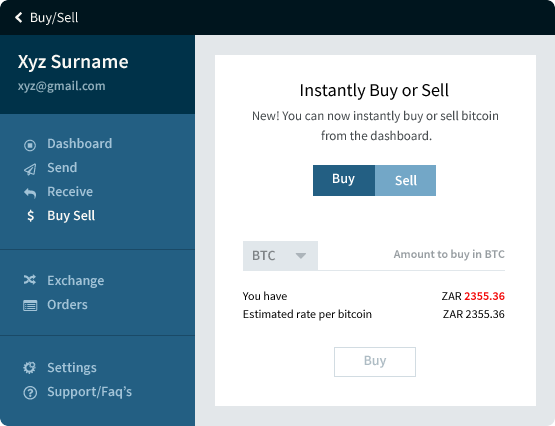This screenshot has height=426, width=555.
Task: Click the Receive reply arrow icon
Action: (30, 193)
